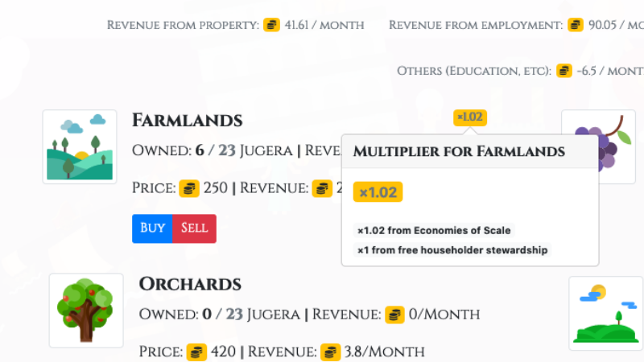Click the Orchards apple tree icon
The image size is (644, 362).
click(x=86, y=311)
